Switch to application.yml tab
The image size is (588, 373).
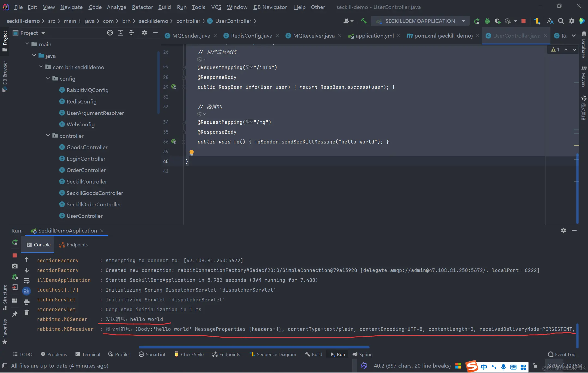tap(375, 36)
